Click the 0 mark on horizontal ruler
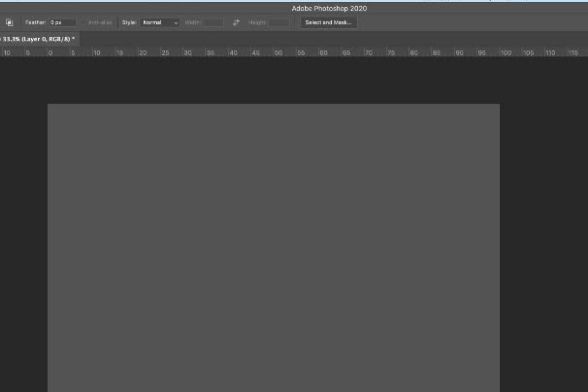The width and height of the screenshot is (588, 392). coord(50,52)
